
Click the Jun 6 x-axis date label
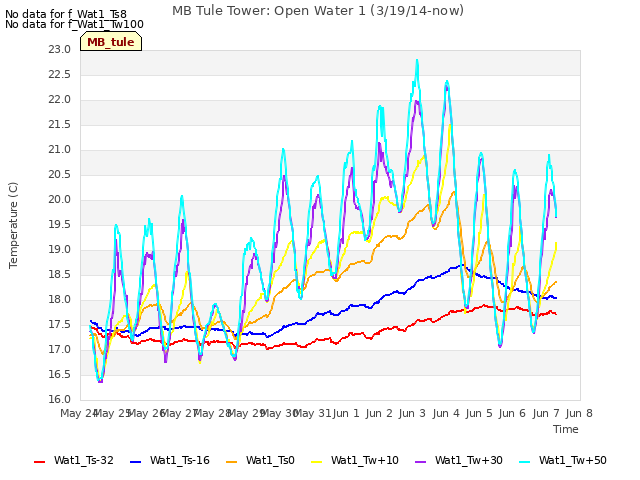tap(512, 413)
